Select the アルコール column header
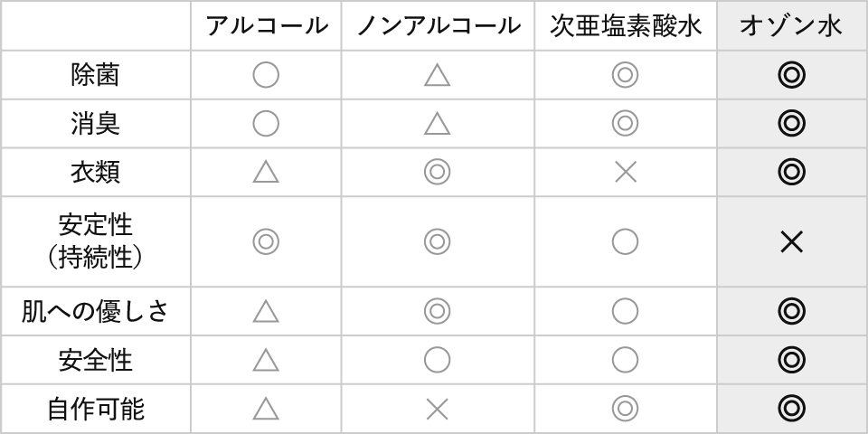The width and height of the screenshot is (868, 434). pyautogui.click(x=266, y=26)
